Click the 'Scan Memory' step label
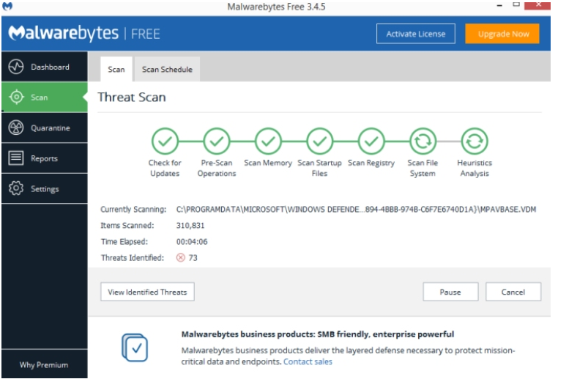588x379 pixels. [x=268, y=163]
